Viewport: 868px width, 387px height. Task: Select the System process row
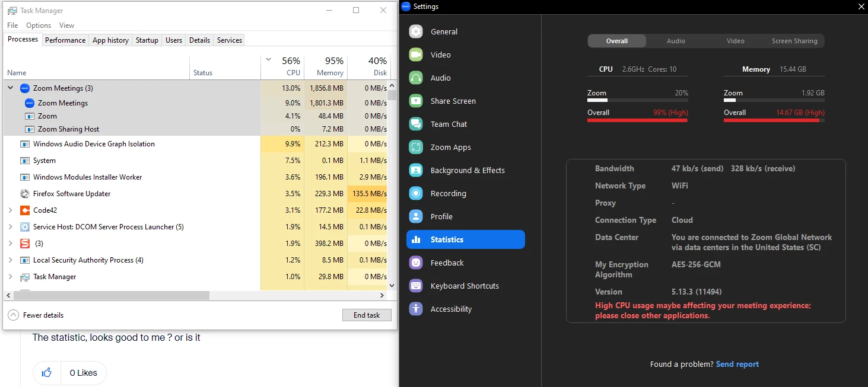[196, 161]
